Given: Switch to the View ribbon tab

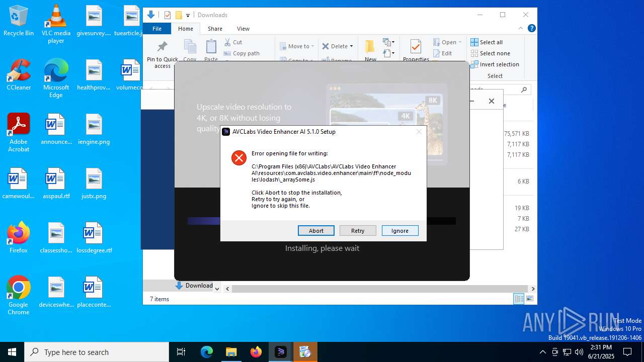Looking at the screenshot, I should pos(243,29).
